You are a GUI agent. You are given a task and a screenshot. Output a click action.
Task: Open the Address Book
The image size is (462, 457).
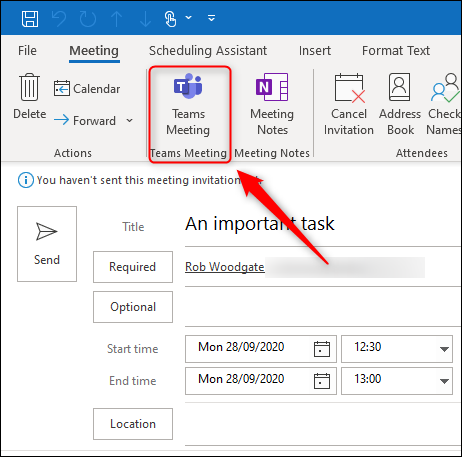400,106
